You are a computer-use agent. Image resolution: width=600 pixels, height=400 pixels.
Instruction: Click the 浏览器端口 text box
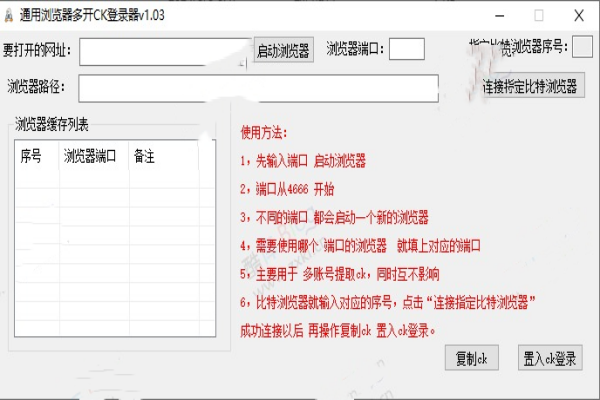coord(406,49)
